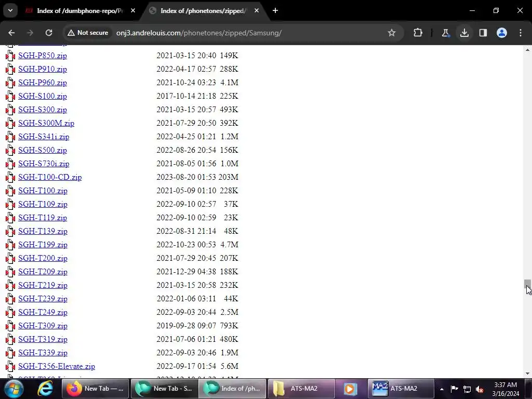Launch Internet Explorer from the taskbar
This screenshot has height=399, width=532.
[x=45, y=389]
